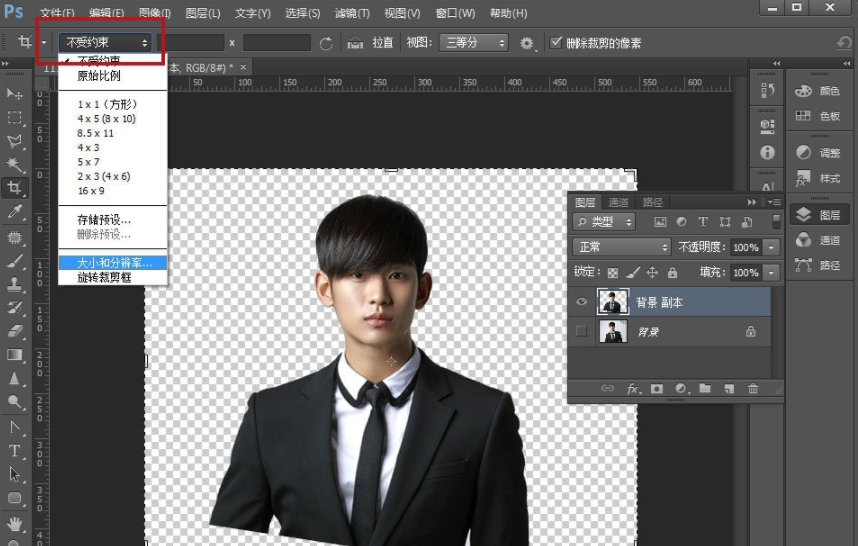Select the Move tool
Screen dimensions: 858x546
(x=14, y=94)
